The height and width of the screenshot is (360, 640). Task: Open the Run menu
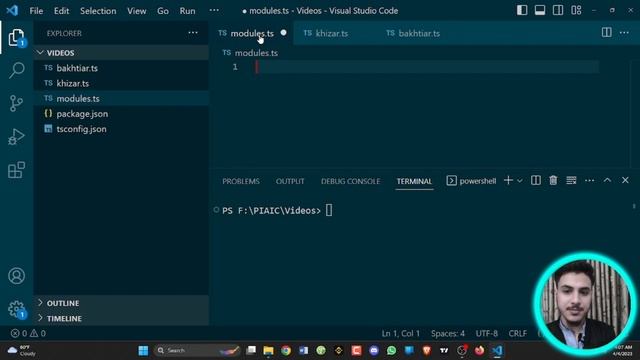pos(187,11)
